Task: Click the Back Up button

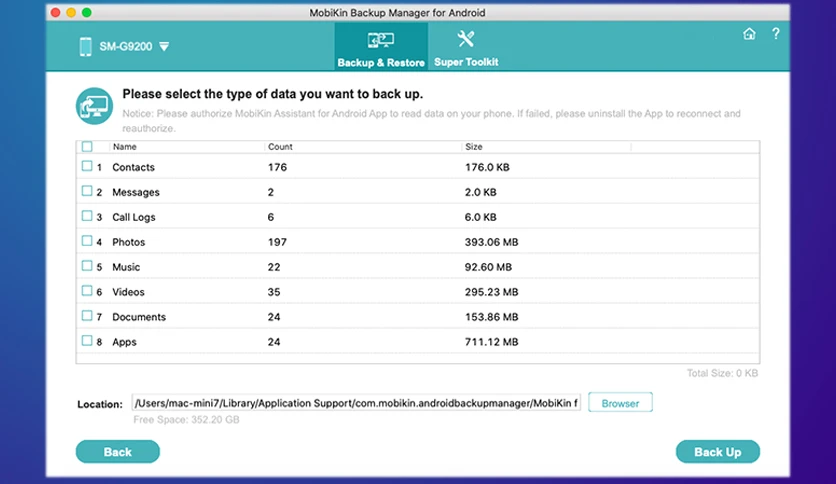Action: pos(718,452)
